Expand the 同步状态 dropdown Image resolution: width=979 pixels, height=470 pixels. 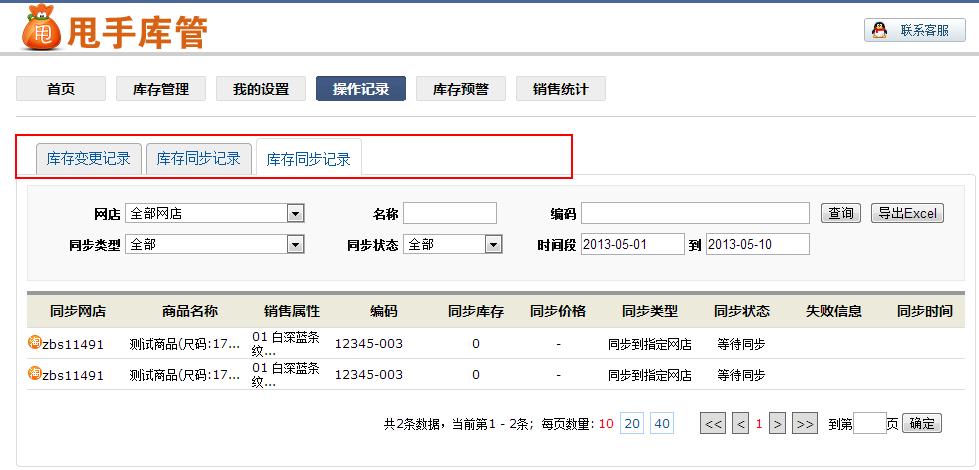[x=453, y=245]
